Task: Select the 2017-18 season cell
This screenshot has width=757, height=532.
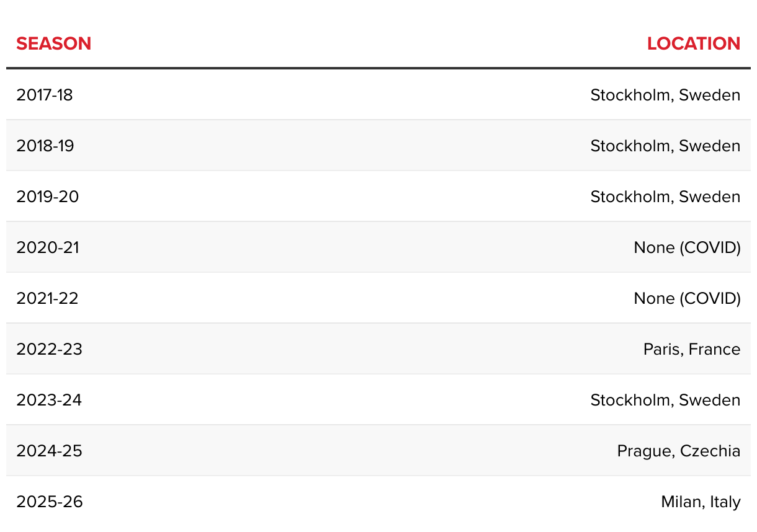Action: tap(45, 95)
